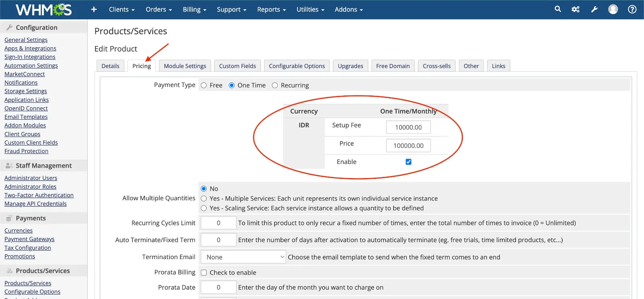Image resolution: width=644 pixels, height=299 pixels.
Task: Open Manage API Credentials link
Action: pyautogui.click(x=35, y=204)
